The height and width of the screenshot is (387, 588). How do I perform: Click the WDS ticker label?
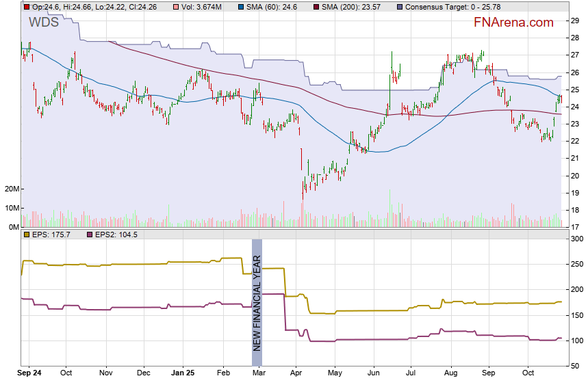tap(43, 23)
